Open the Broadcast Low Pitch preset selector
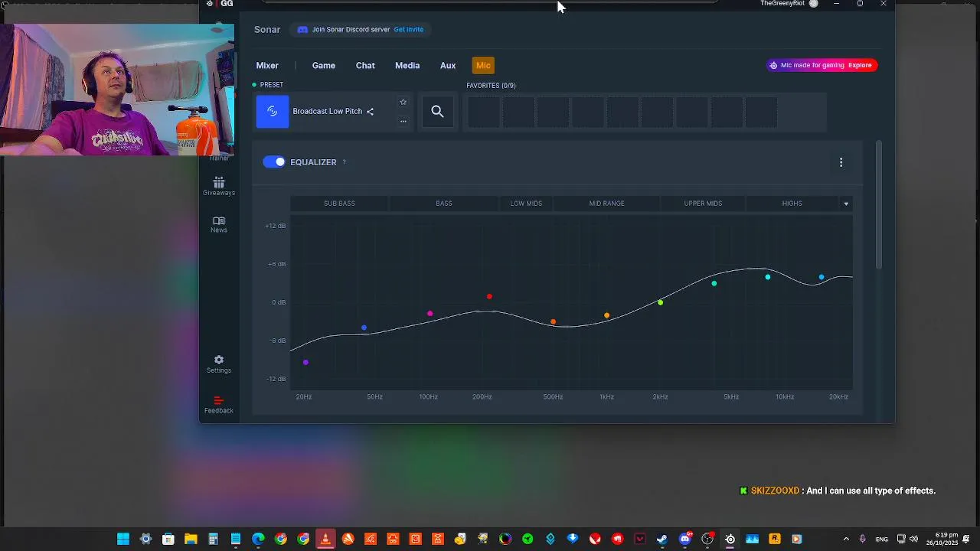This screenshot has height=551, width=980. [x=333, y=112]
